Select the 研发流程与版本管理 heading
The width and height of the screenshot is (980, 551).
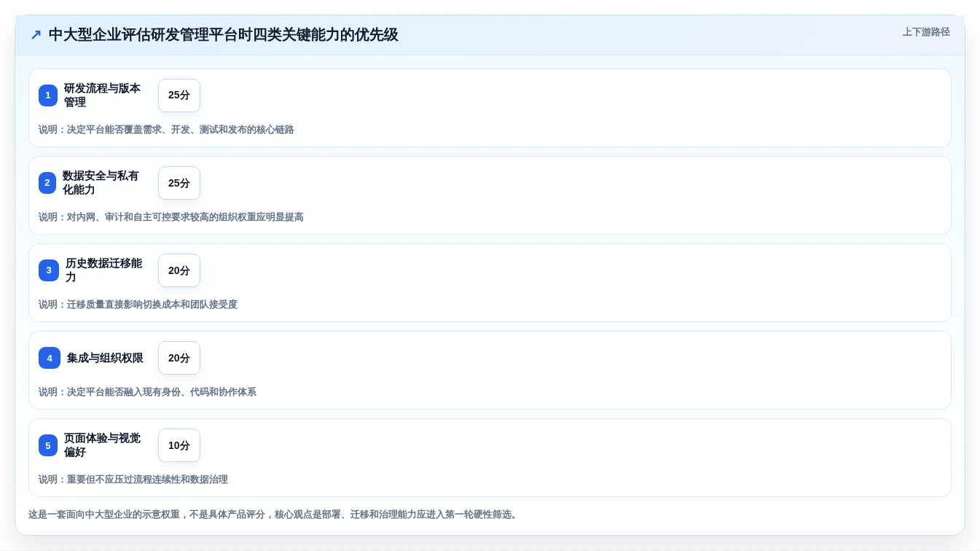103,95
